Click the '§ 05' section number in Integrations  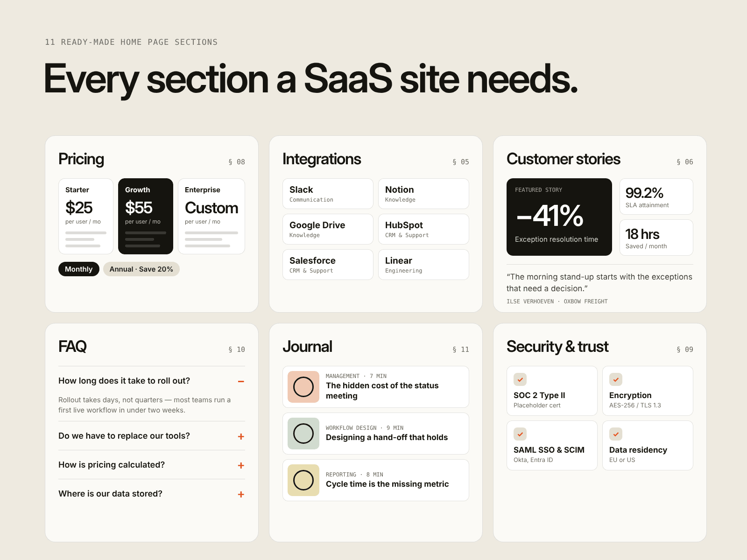[x=461, y=162]
